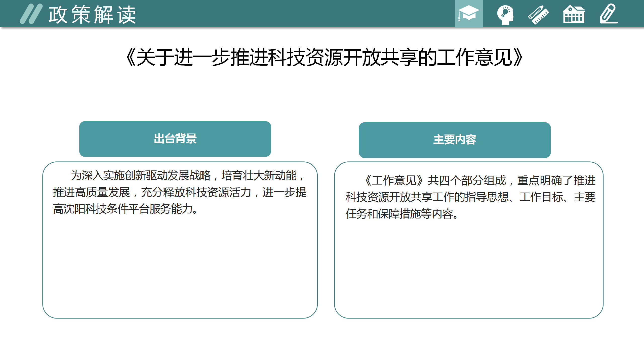Click the head with lightbulb icon

point(505,15)
